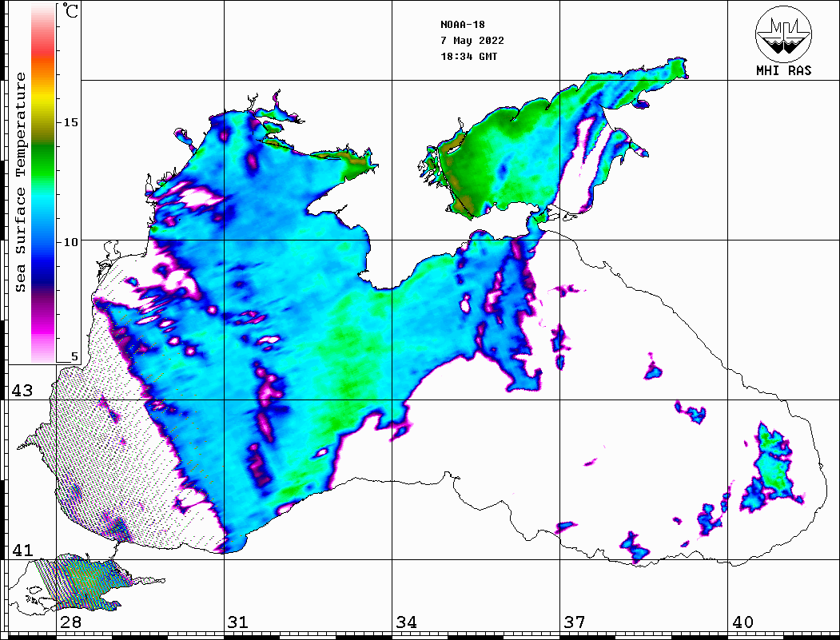840x640 pixels.
Task: Click the MHI RAS circular logo
Action: pos(784,34)
